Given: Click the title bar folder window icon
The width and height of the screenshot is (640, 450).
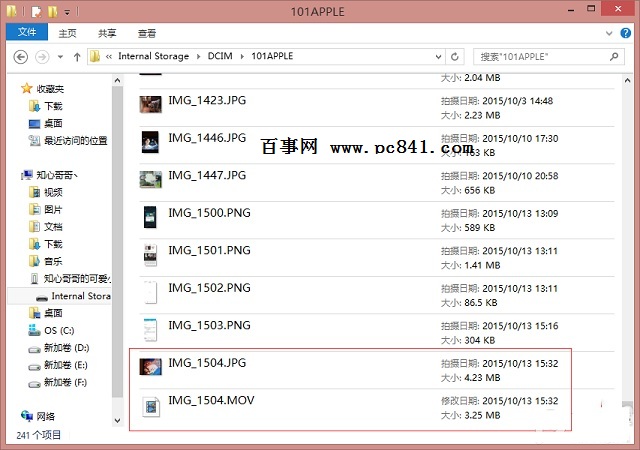Looking at the screenshot, I should (11, 11).
